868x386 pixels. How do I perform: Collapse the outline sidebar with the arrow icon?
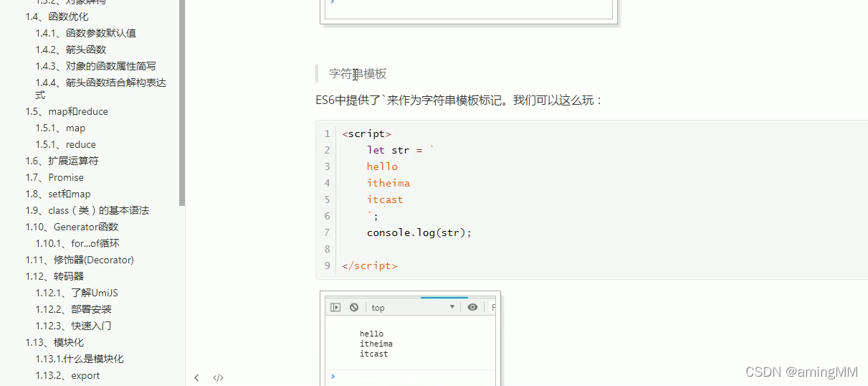point(196,377)
